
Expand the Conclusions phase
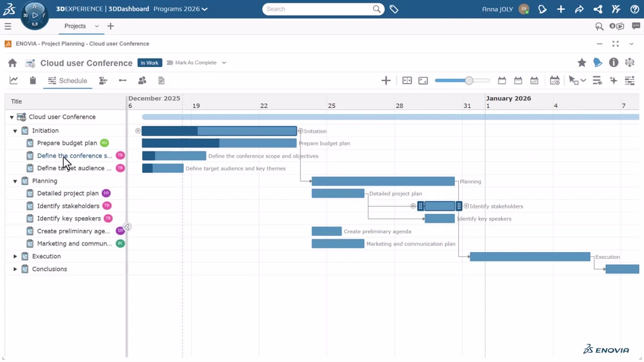[15, 269]
